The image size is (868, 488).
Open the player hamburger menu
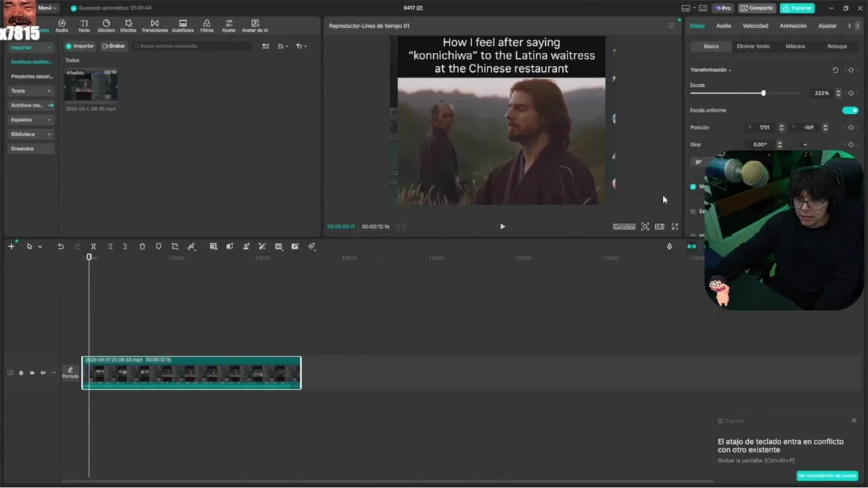coord(671,26)
